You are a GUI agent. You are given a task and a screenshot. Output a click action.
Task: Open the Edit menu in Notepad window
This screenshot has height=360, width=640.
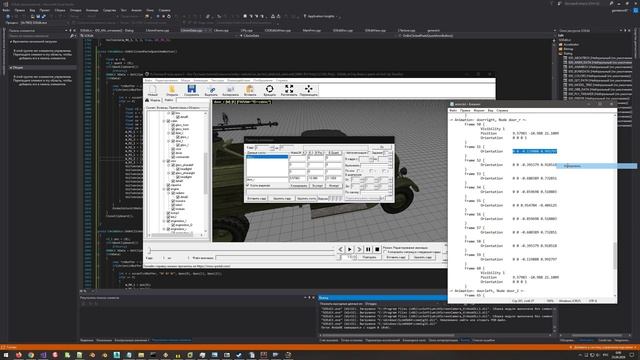pyautogui.click(x=465, y=110)
